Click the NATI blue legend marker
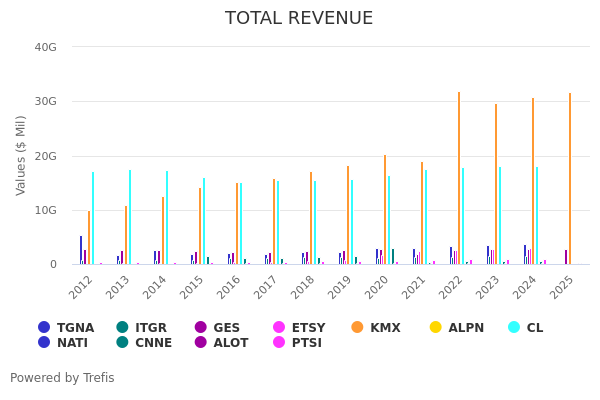 pos(44,343)
